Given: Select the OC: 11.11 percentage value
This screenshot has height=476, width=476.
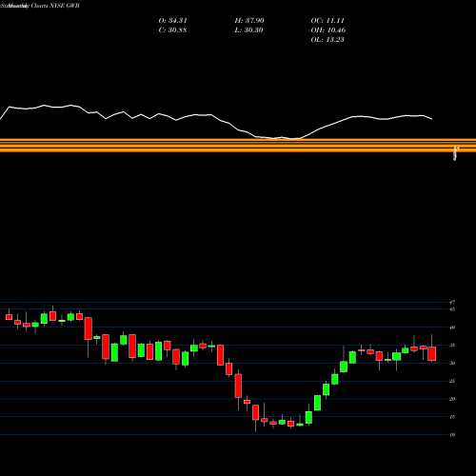Looking at the screenshot, I should pyautogui.click(x=327, y=21).
